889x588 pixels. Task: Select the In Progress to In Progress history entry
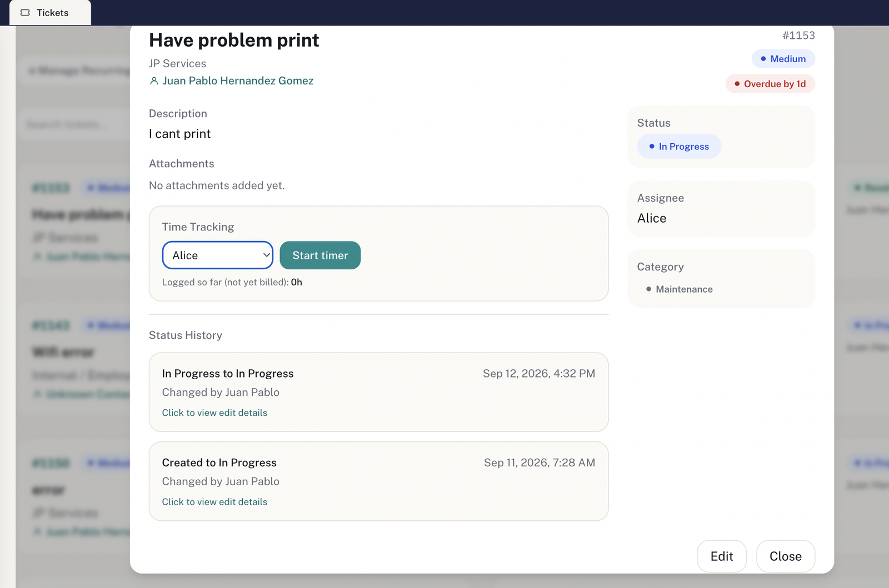[x=378, y=392]
